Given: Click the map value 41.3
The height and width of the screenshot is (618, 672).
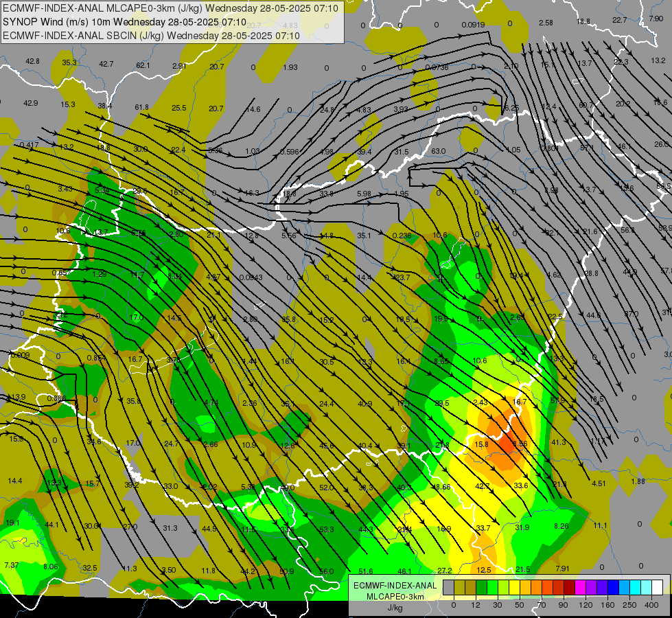Looking at the screenshot, I should pos(559,442).
